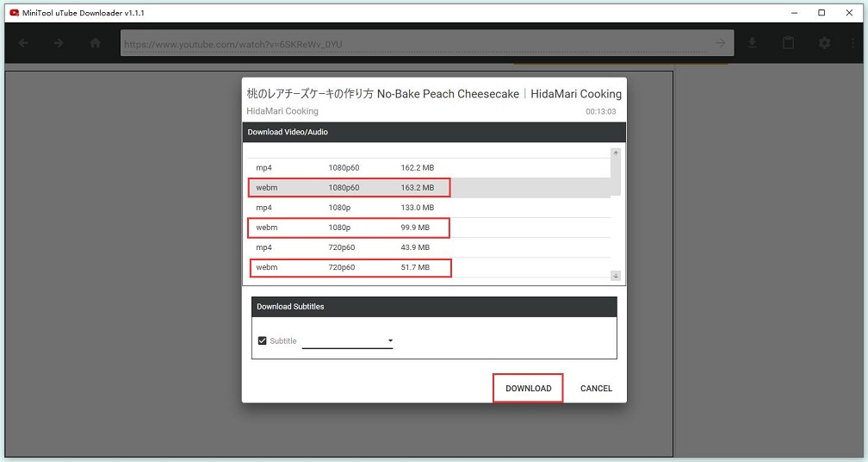Click the go arrow in the URL bar
Viewport: 868px width, 462px height.
tap(720, 43)
